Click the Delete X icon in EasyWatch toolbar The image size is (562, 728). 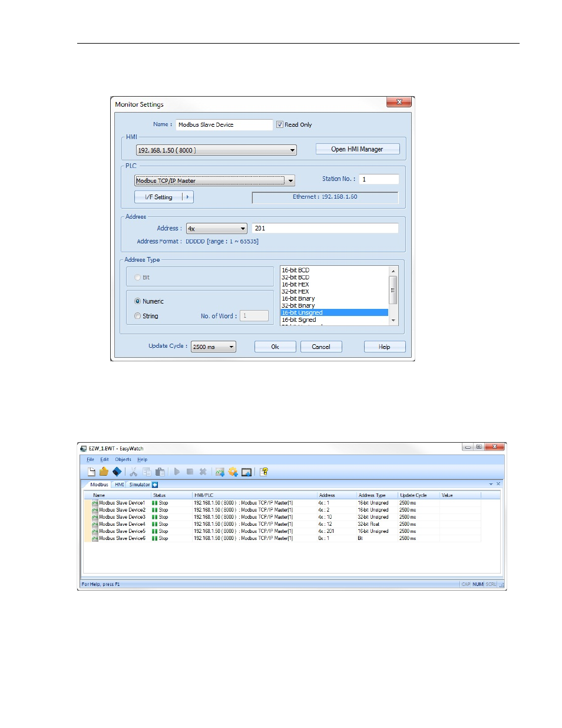[x=203, y=472]
